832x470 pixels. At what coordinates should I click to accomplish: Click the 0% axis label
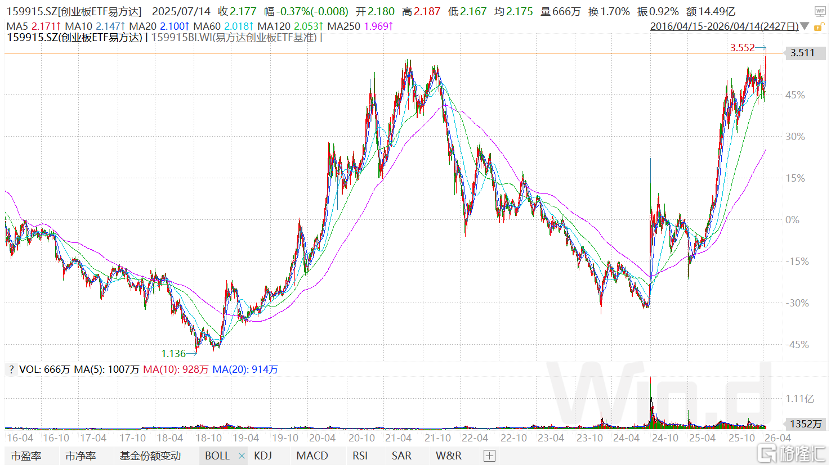click(792, 220)
